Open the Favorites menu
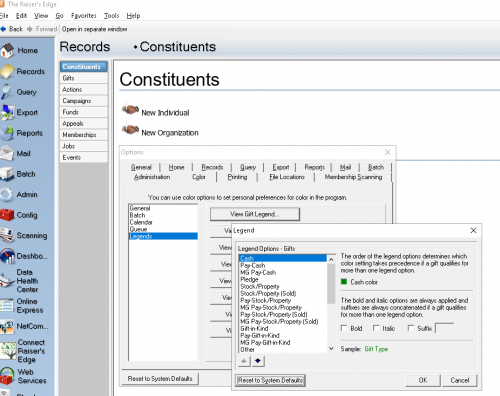 tap(84, 16)
